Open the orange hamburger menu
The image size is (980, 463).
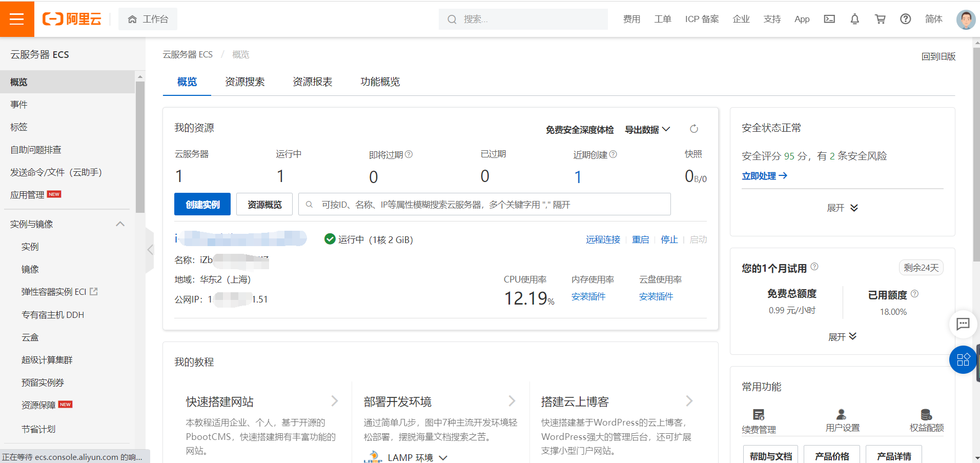[17, 19]
